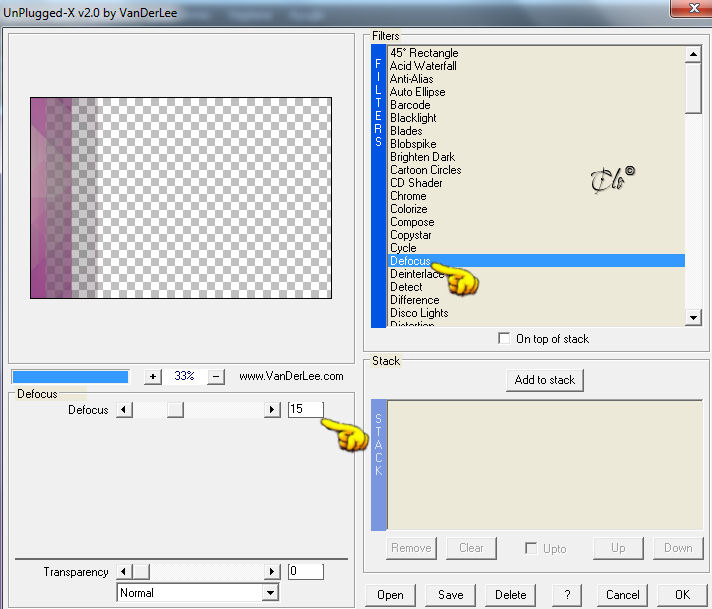Select the Chrome filter in list

pos(408,196)
